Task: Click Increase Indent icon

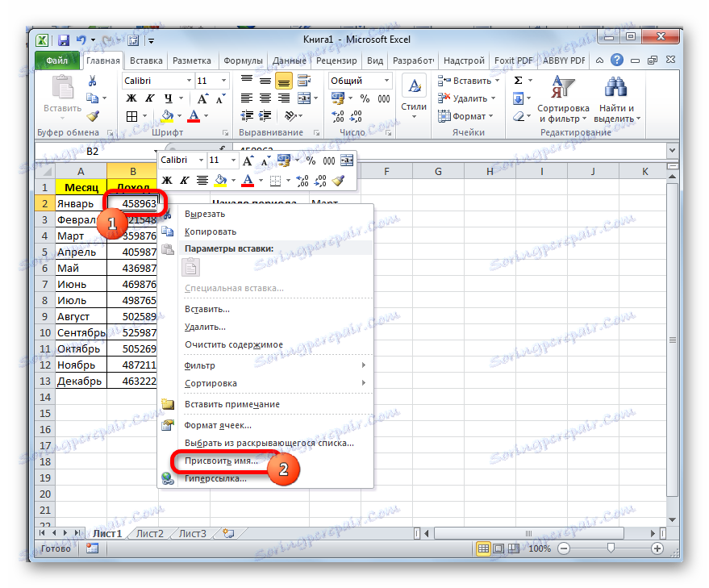Action: point(265,116)
